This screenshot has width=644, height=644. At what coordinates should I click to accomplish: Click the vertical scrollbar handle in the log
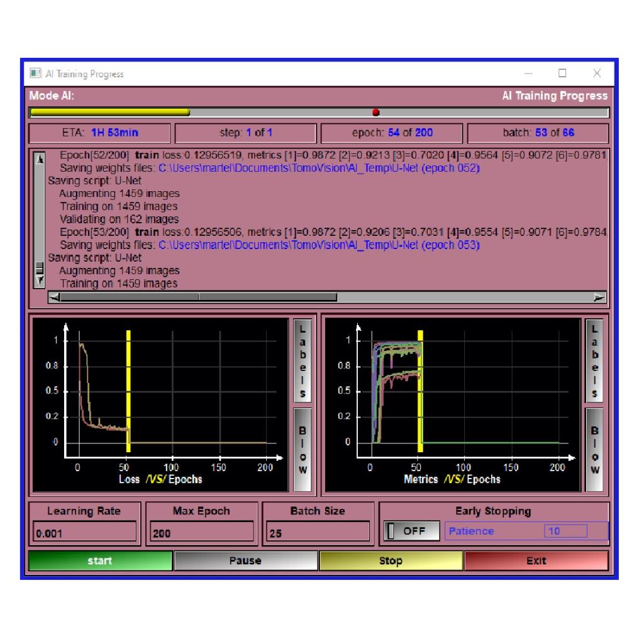40,268
